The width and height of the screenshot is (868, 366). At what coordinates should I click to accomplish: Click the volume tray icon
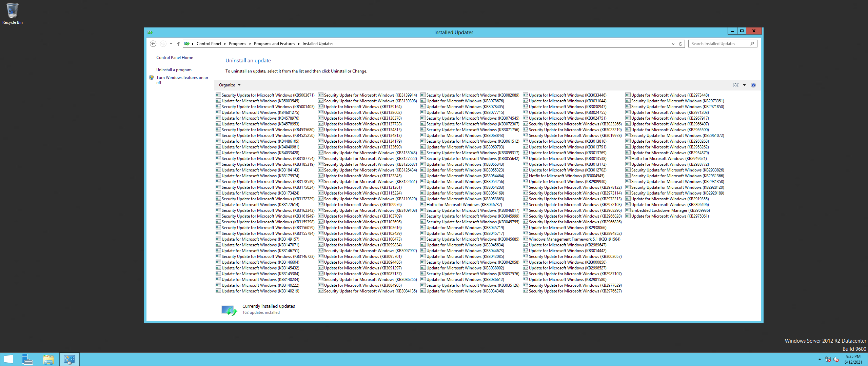[x=836, y=360]
